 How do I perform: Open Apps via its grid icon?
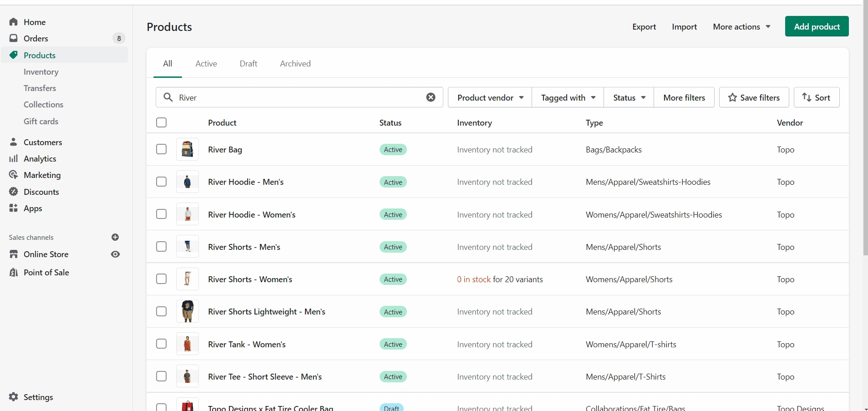tap(14, 208)
